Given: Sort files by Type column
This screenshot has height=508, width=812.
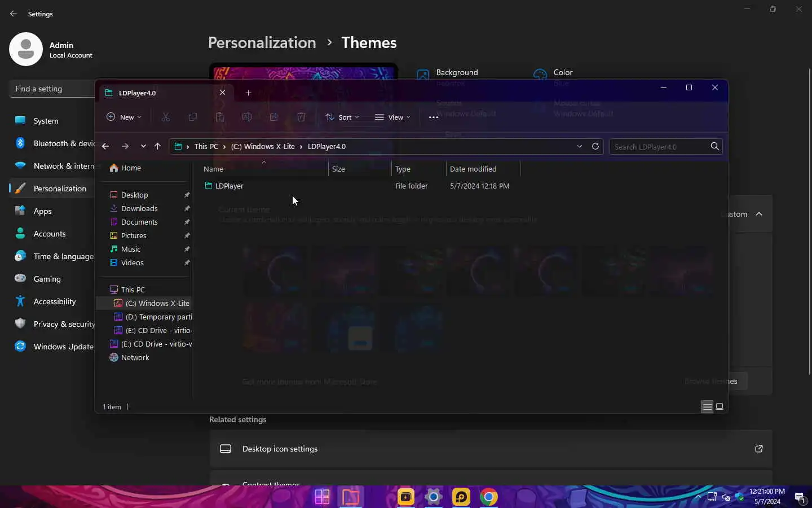Looking at the screenshot, I should tap(418, 169).
